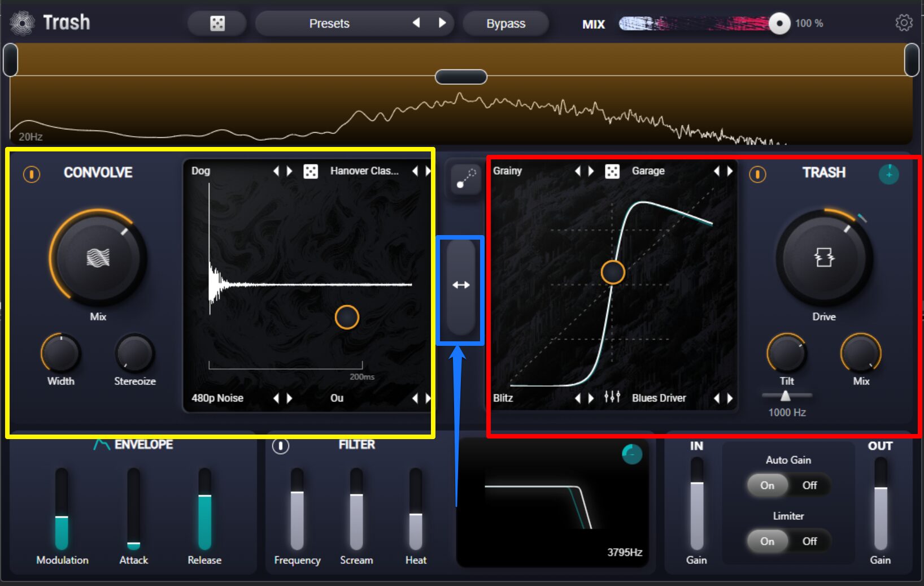Select previous impulse beside Ou
Screen dimensions: 924x586
pyautogui.click(x=415, y=398)
